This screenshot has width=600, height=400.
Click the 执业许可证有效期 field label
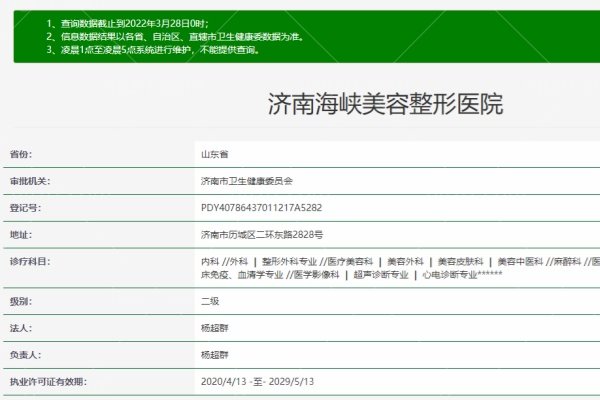[48, 382]
